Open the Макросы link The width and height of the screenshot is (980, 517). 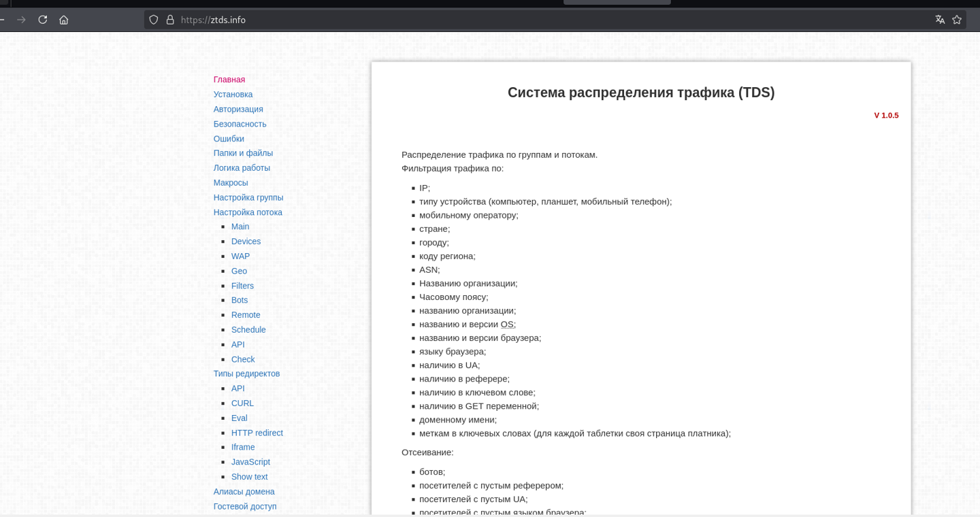pos(231,183)
